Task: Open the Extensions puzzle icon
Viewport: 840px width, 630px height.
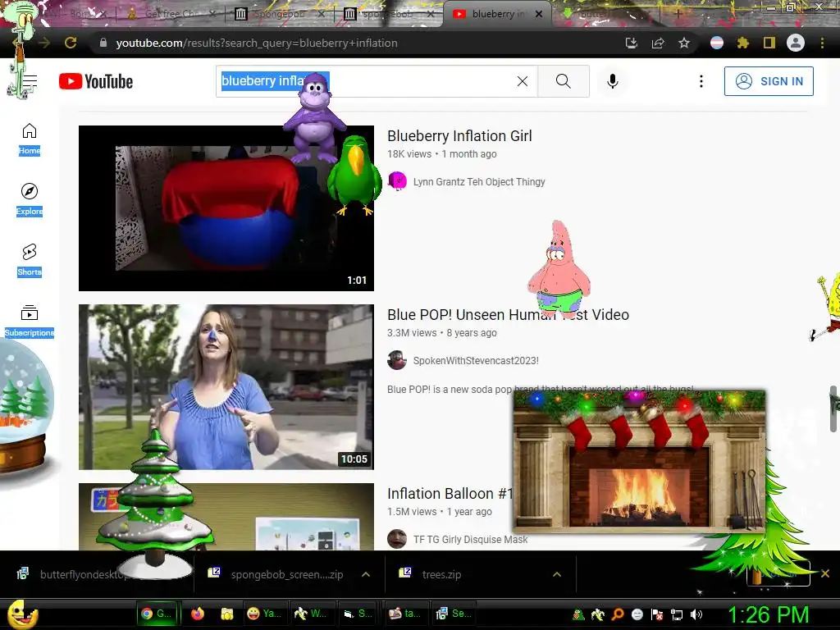Action: (x=743, y=43)
